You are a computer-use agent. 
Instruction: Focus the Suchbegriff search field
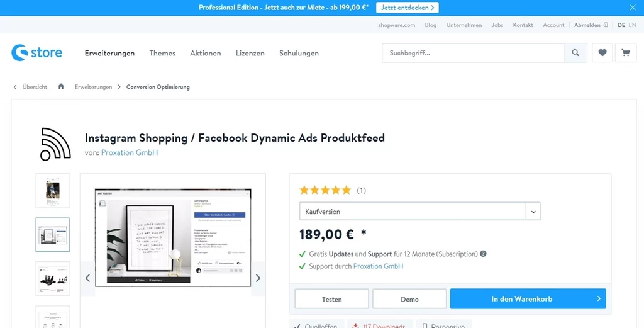[x=473, y=53]
